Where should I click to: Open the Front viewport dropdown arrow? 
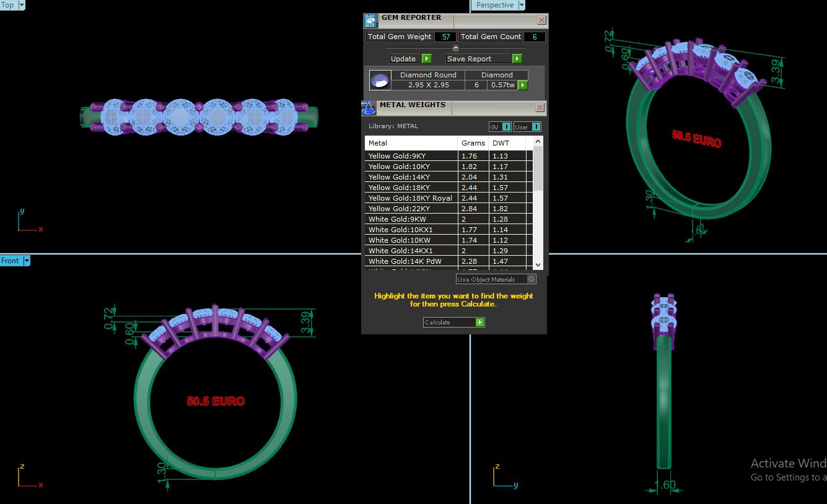27,261
